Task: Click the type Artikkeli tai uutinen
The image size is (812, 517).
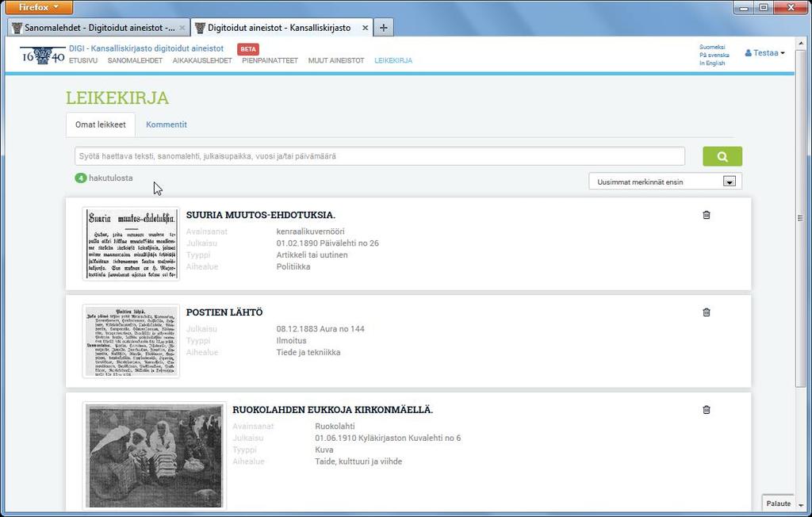Action: (312, 255)
